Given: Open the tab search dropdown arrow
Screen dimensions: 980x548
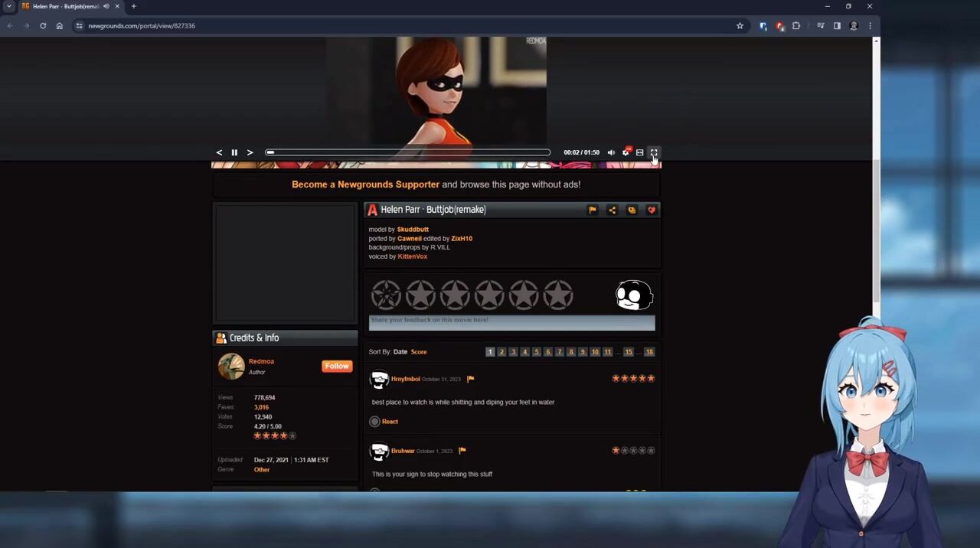Looking at the screenshot, I should coord(9,6).
